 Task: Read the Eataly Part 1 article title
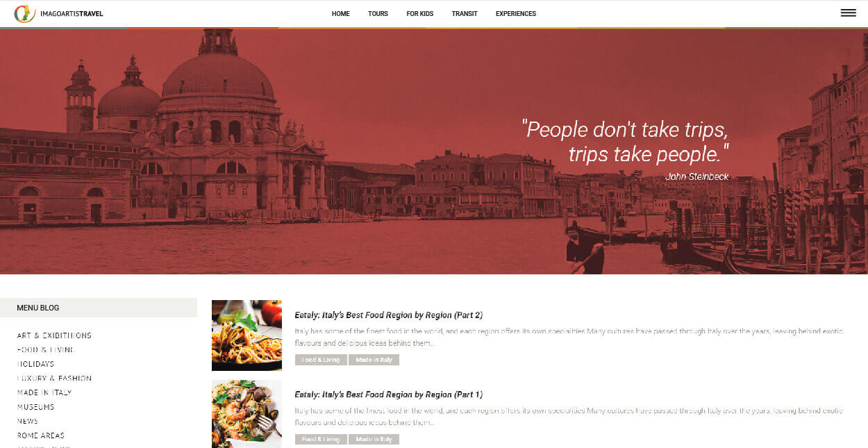(x=388, y=395)
